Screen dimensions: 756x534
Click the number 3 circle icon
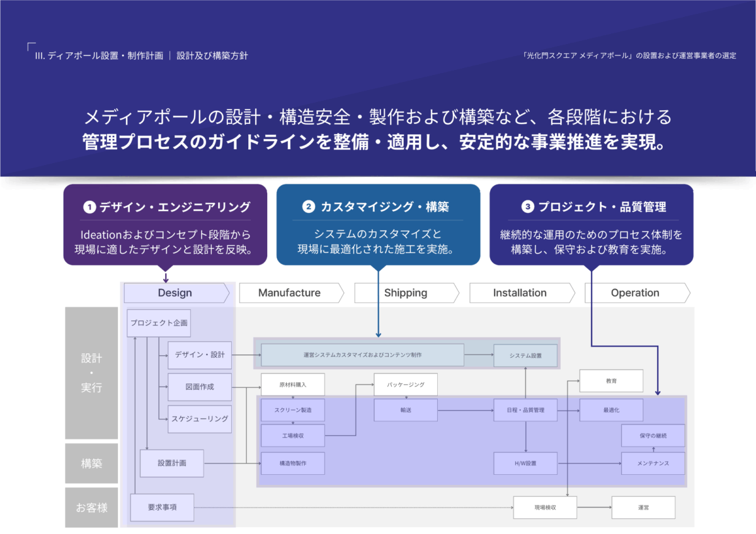[527, 207]
